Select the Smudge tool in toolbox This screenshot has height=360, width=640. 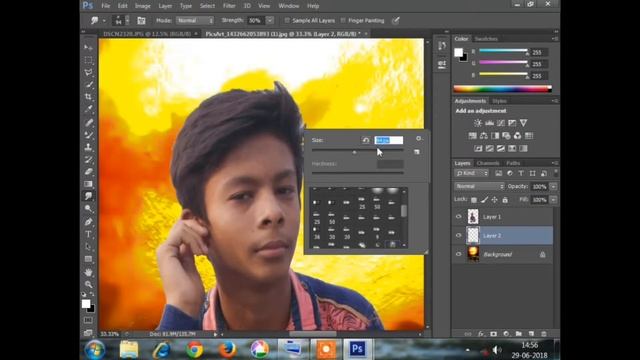point(88,196)
